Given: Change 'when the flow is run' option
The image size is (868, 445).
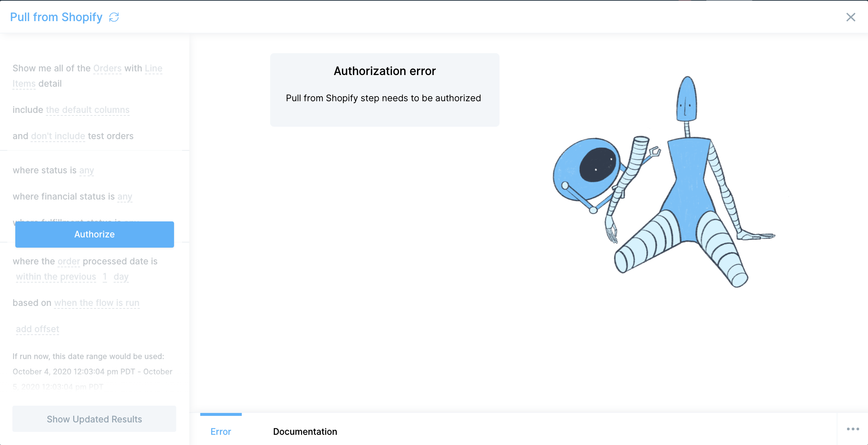Looking at the screenshot, I should tap(97, 303).
